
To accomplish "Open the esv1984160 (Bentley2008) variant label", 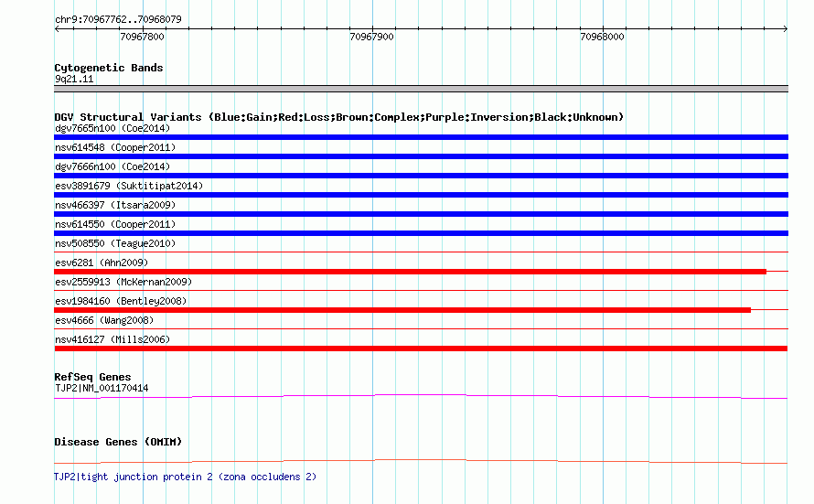I will point(121,301).
